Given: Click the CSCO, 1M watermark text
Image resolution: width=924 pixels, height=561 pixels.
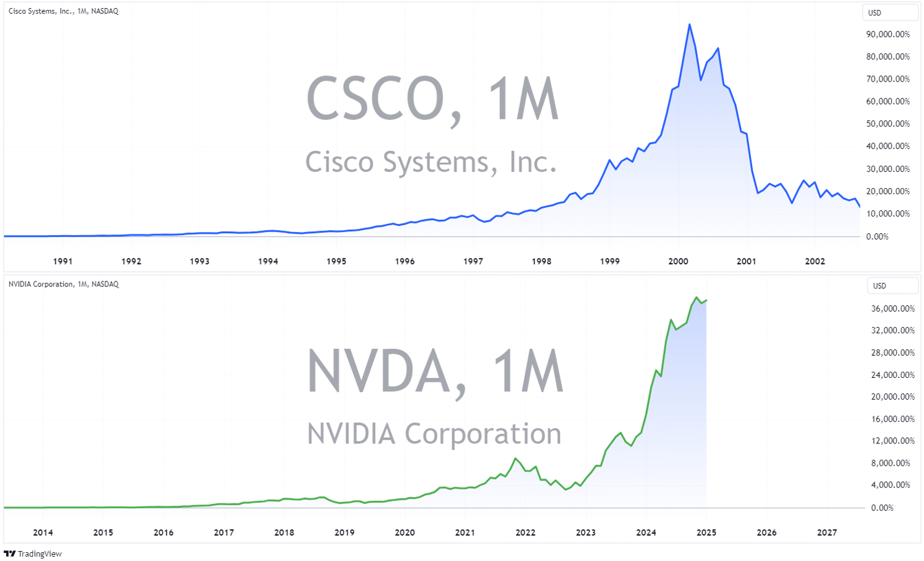Looking at the screenshot, I should [x=432, y=99].
